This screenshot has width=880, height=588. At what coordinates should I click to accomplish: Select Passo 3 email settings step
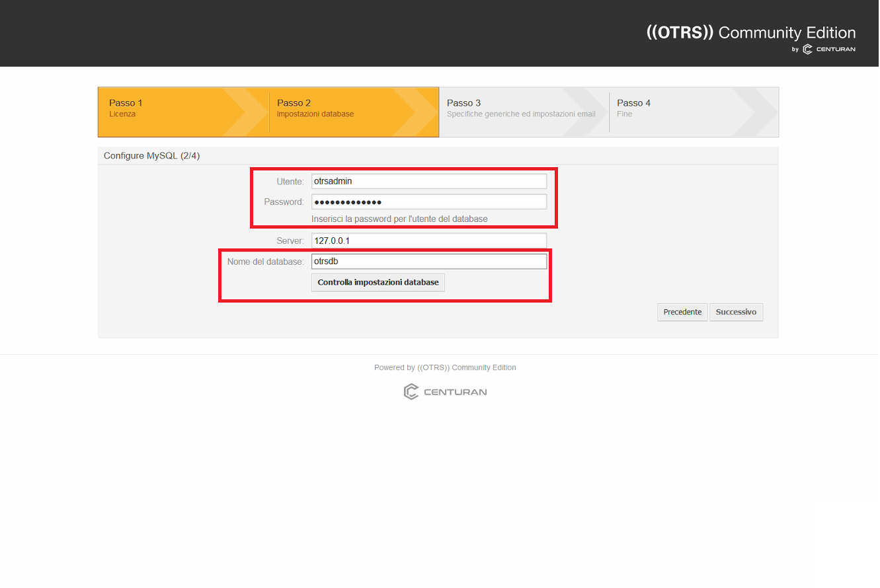point(524,112)
